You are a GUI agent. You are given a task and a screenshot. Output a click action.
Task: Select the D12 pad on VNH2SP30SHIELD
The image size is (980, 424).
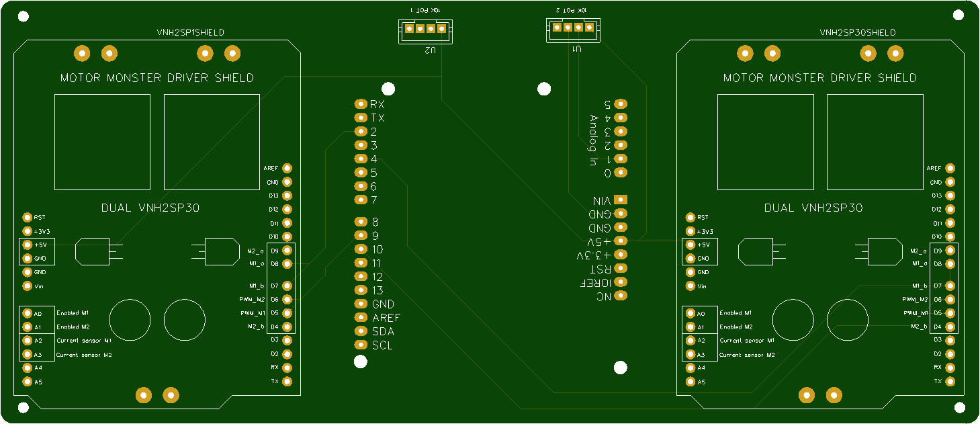[x=950, y=210]
